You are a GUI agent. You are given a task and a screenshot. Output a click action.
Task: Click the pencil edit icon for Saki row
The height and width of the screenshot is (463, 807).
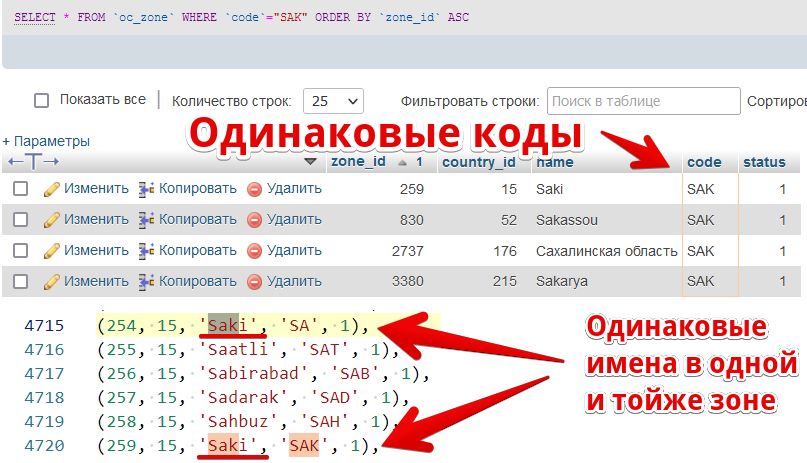(x=52, y=189)
